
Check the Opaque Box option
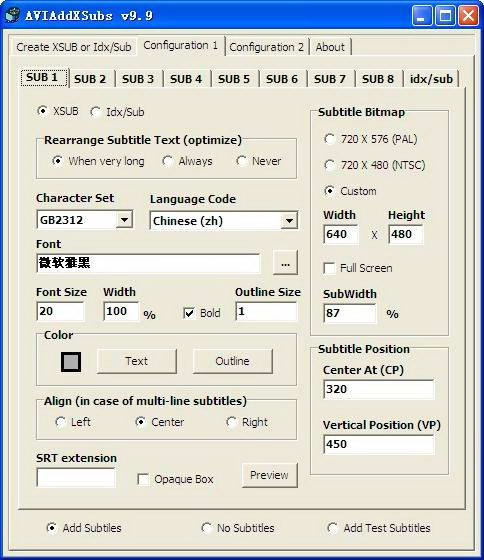tap(143, 479)
